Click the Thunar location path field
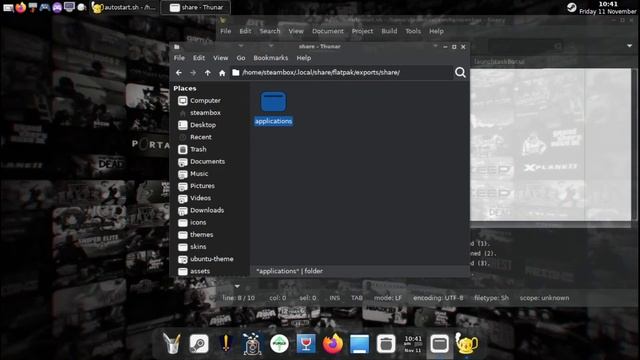The width and height of the screenshot is (640, 360). coord(341,73)
